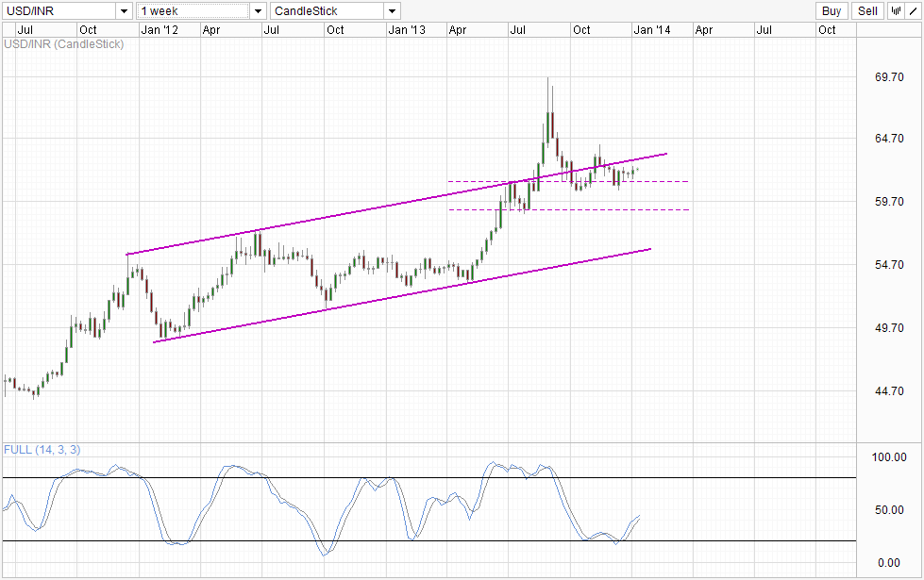Click the USD/INR (CandleStick) chart label
Viewport: 924px width, 580px height.
(x=63, y=44)
